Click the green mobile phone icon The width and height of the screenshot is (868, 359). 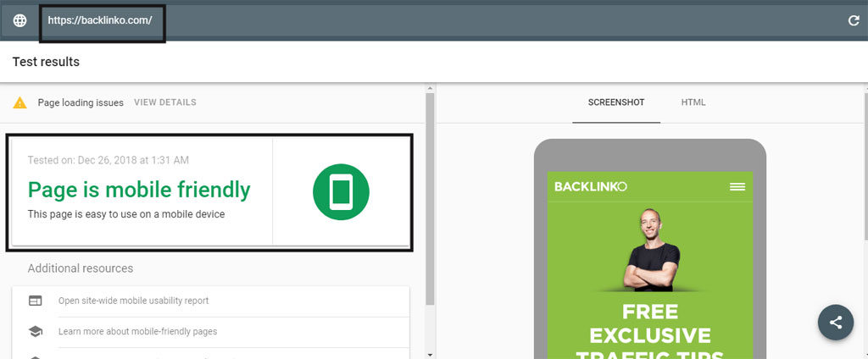click(341, 192)
